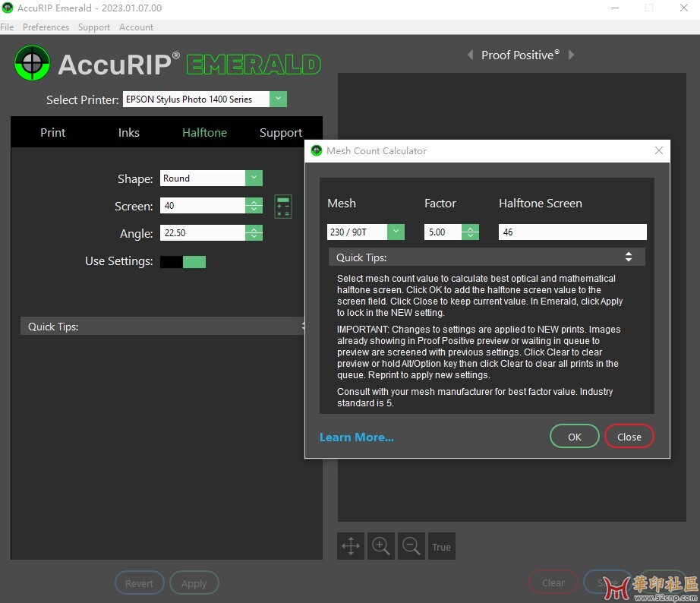The height and width of the screenshot is (603, 700).
Task: Click the Angle field showing 22.50
Action: point(203,232)
